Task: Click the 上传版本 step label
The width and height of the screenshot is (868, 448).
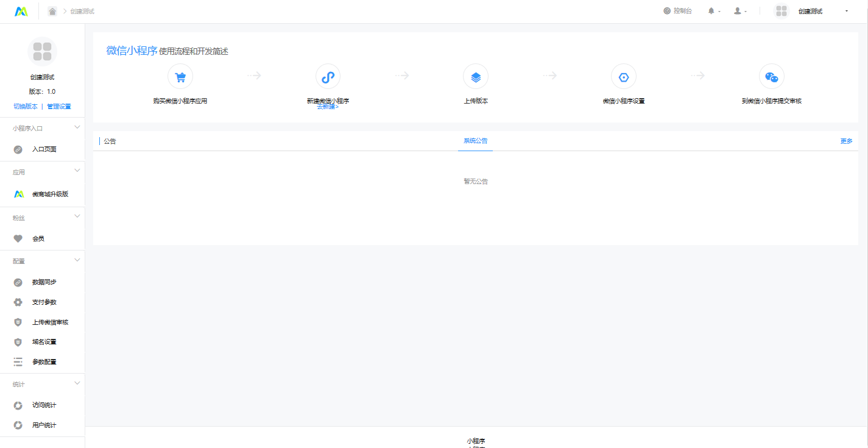Action: coord(476,101)
